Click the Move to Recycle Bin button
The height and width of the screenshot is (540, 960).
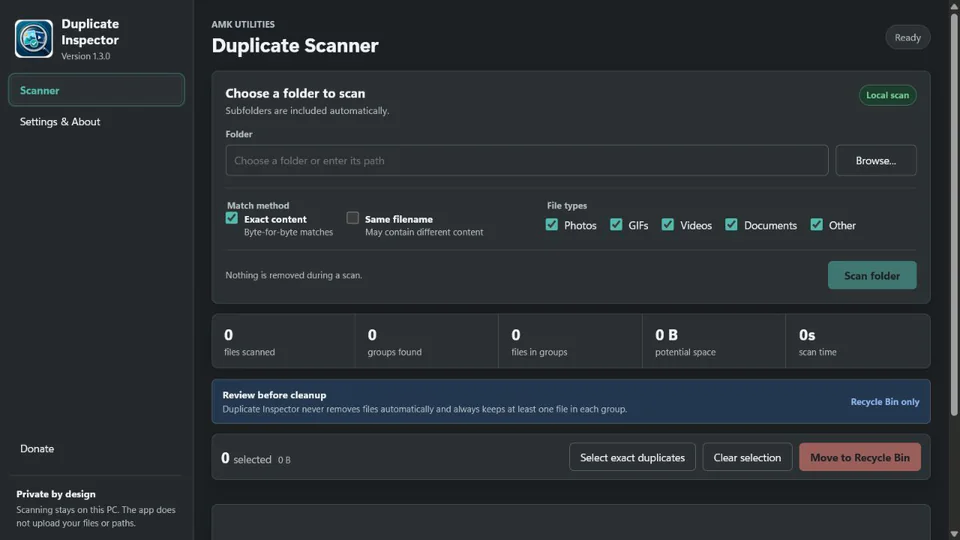coord(860,457)
